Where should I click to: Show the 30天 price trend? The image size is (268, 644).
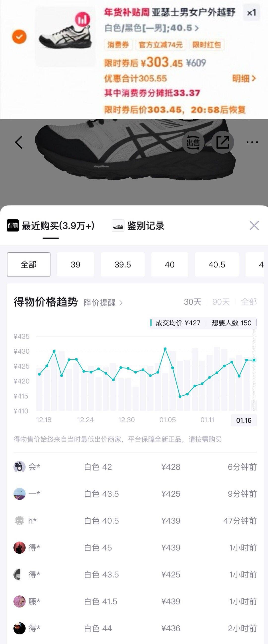(x=193, y=302)
